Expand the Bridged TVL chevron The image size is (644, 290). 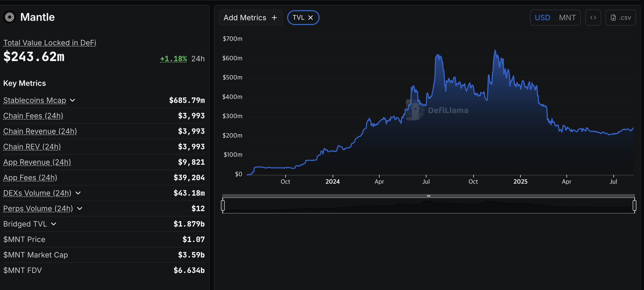coord(54,224)
